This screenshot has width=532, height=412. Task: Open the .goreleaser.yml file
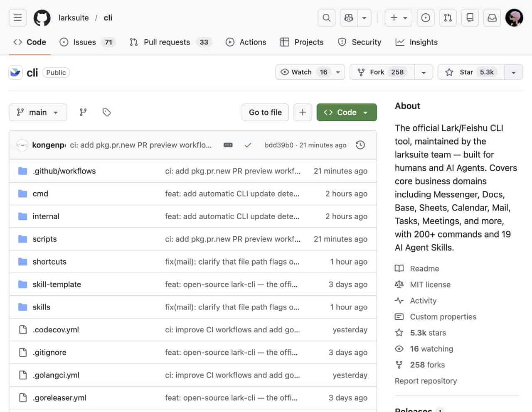tap(59, 397)
